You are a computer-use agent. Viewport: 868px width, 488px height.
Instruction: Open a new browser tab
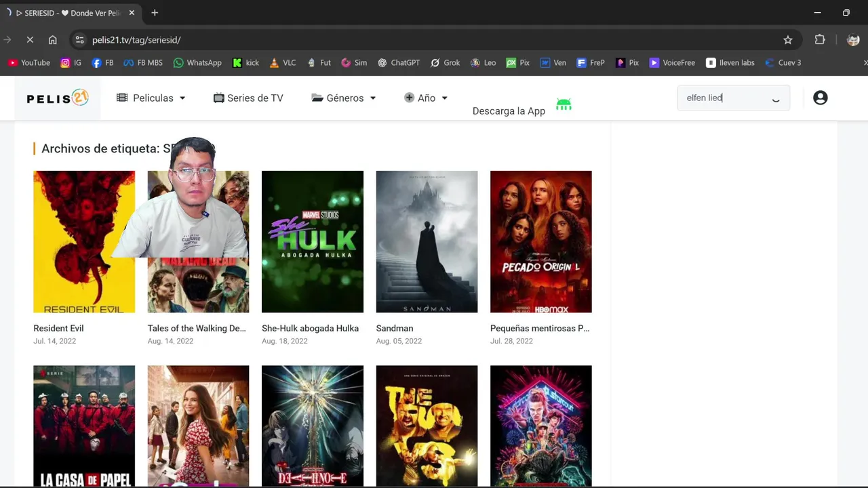(x=155, y=13)
